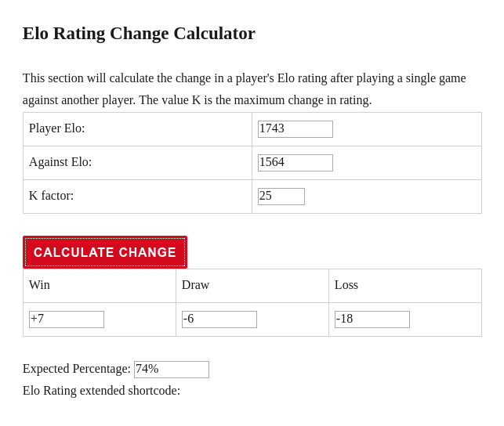
Task: Focus the Against Elo field containing 1564
Action: point(295,163)
